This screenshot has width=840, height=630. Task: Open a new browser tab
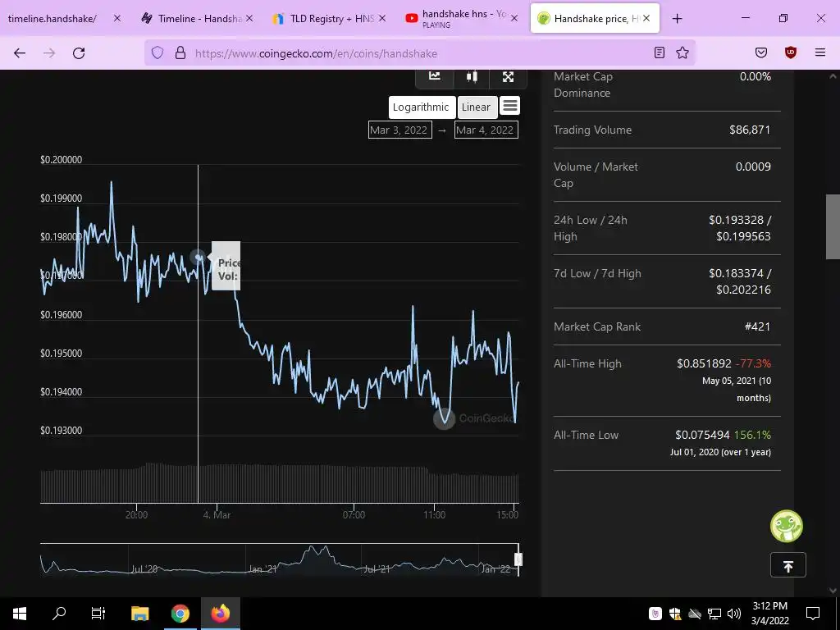677,18
